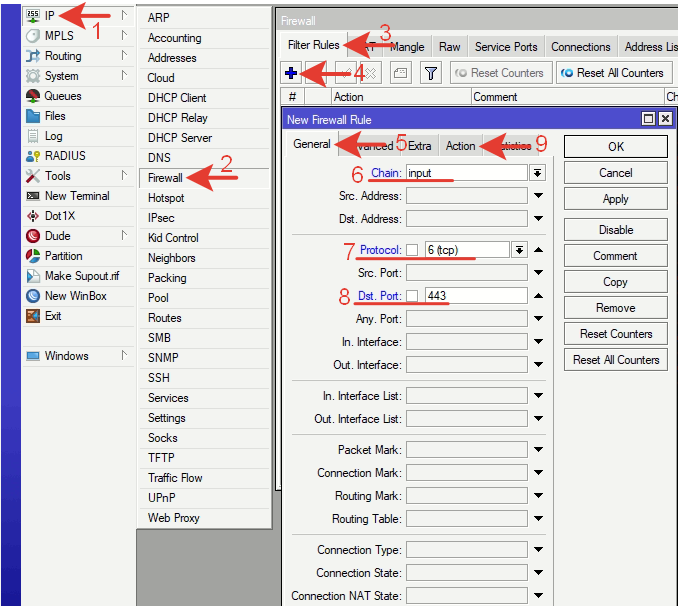Open Queues sidebar icon
This screenshot has width=678, height=606.
click(33, 96)
